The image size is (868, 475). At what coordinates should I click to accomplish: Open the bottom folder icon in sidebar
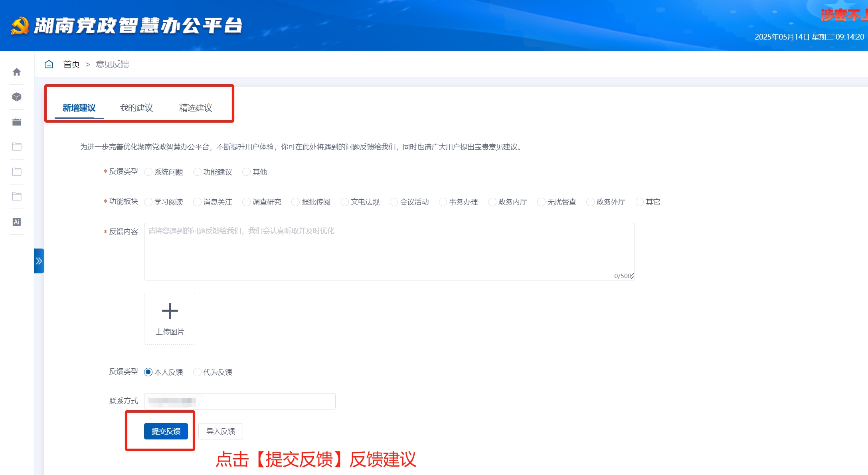17,197
